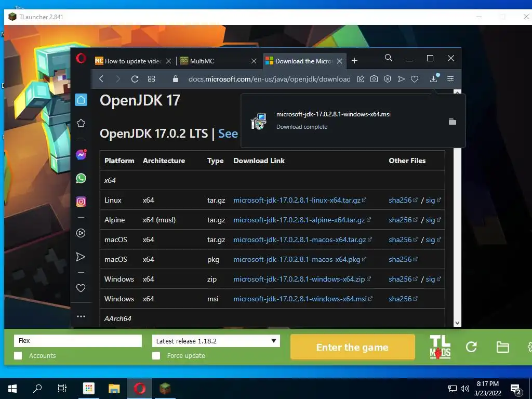
Task: Open My Flow arrow in Opera sidebar
Action: (81, 257)
